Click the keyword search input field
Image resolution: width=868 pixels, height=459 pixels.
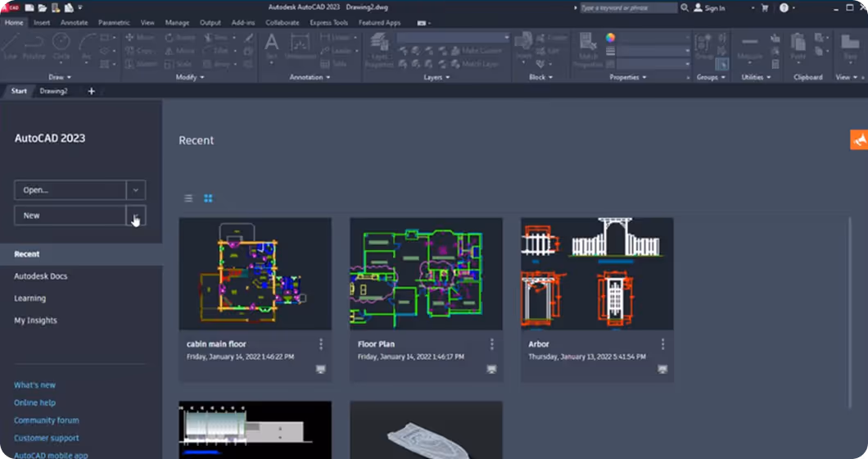[628, 7]
